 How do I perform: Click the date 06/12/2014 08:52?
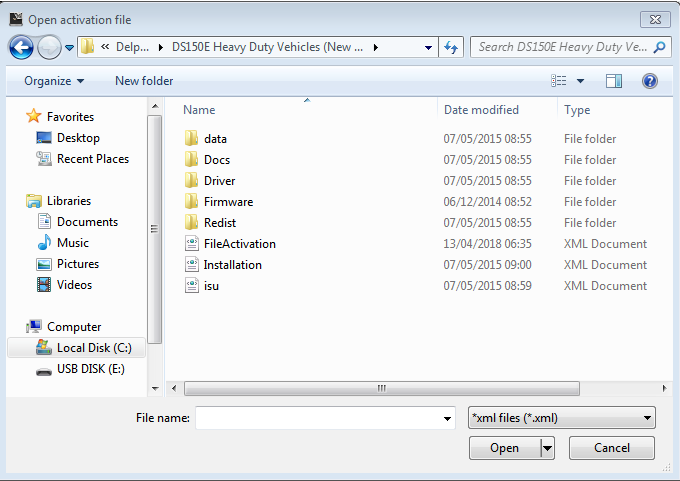coord(487,202)
